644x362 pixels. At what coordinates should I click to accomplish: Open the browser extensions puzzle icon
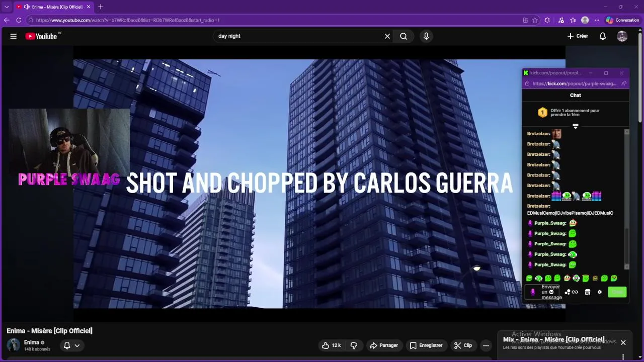(x=547, y=20)
